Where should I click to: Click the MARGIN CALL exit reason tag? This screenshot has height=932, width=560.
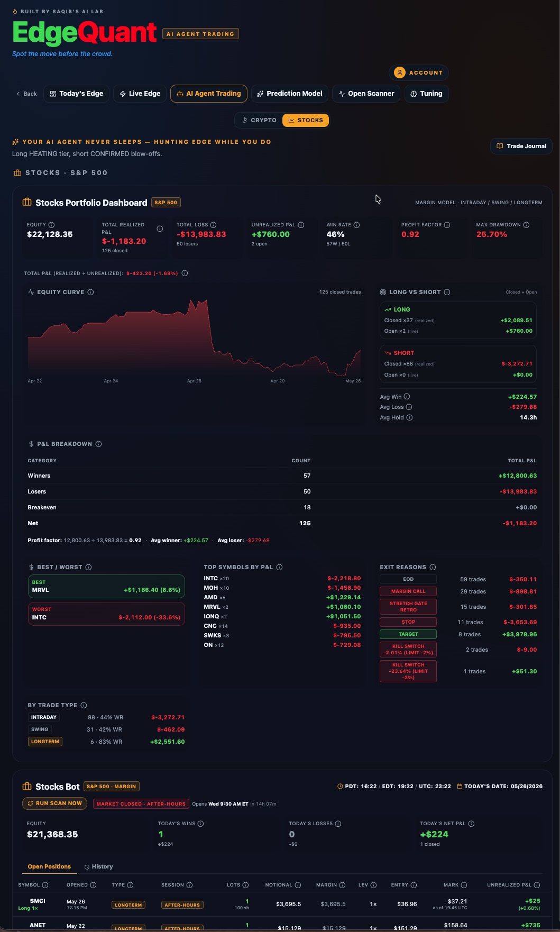click(408, 591)
